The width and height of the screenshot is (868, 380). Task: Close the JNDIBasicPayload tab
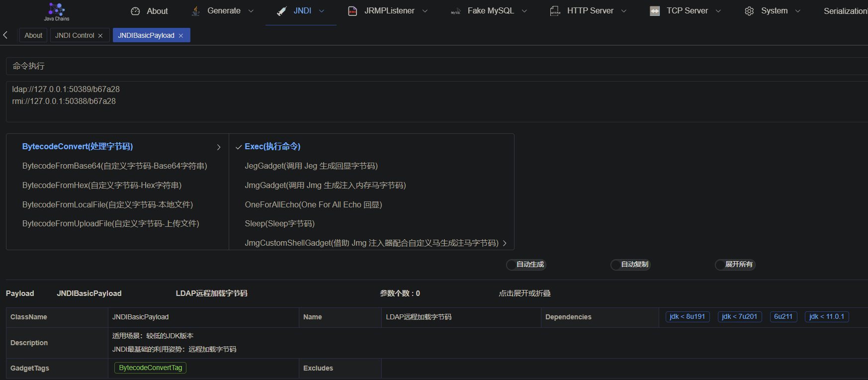pyautogui.click(x=181, y=36)
